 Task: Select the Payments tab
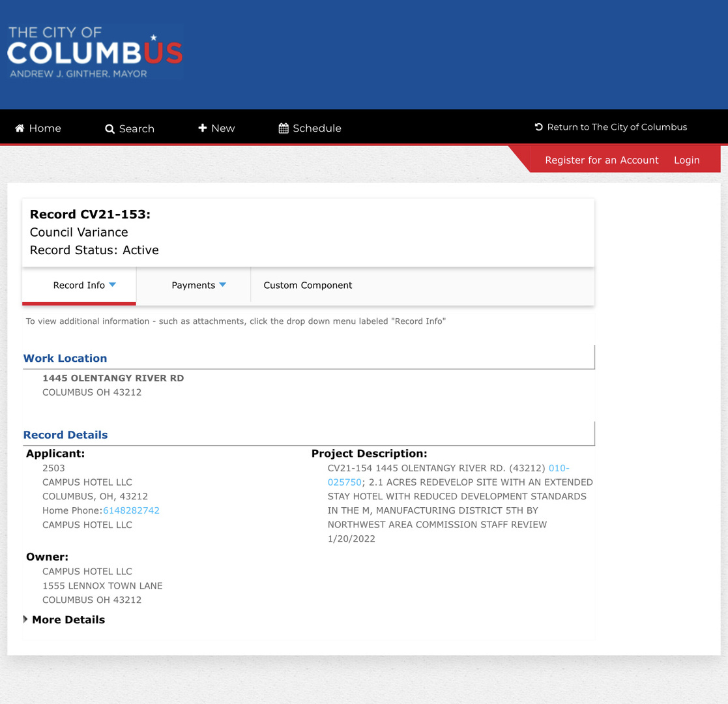(x=194, y=285)
